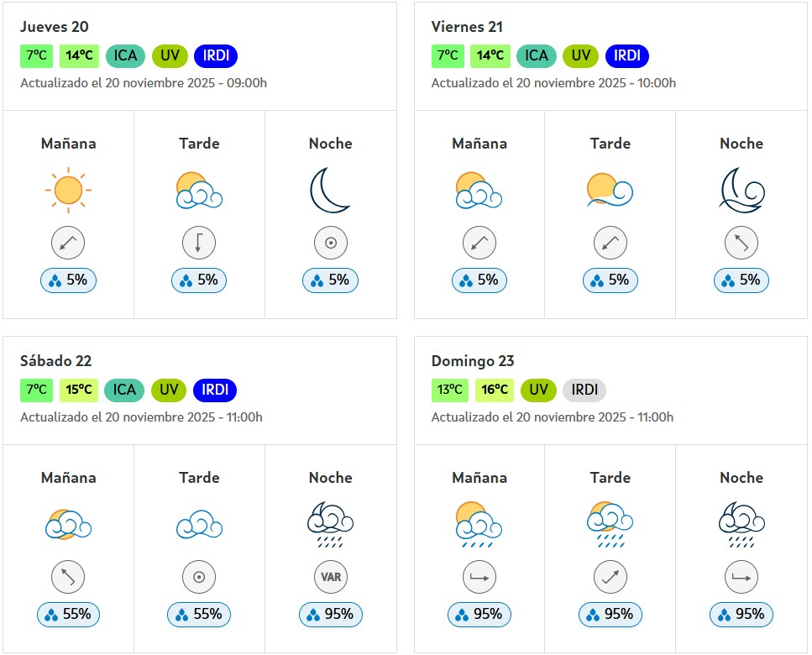The height and width of the screenshot is (655, 812).
Task: Open the UV badge for Viernes 21
Action: [580, 56]
